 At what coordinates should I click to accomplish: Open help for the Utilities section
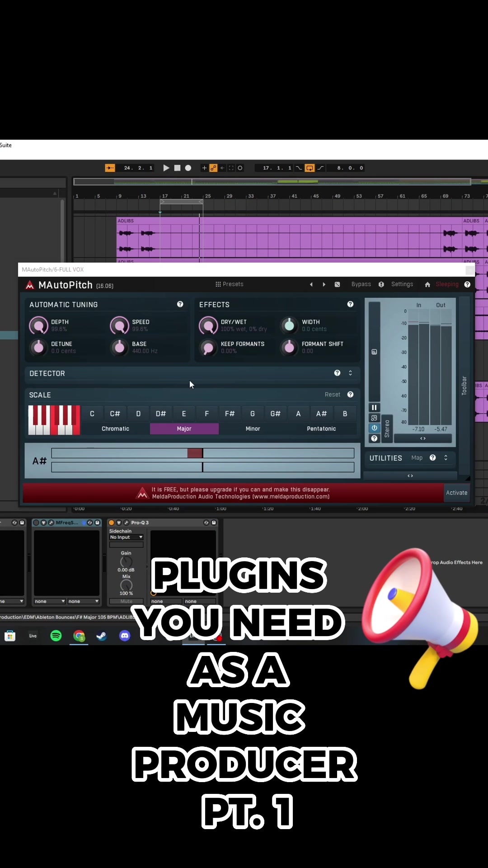(432, 458)
